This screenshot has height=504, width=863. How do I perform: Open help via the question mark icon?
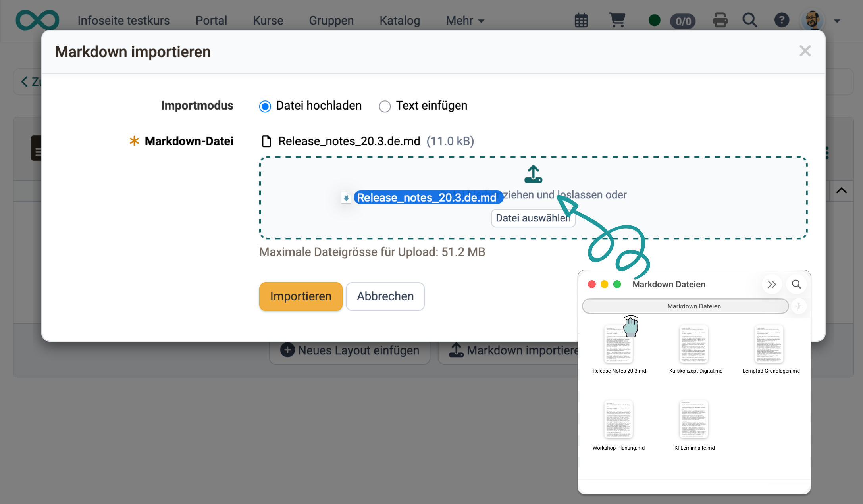781,20
